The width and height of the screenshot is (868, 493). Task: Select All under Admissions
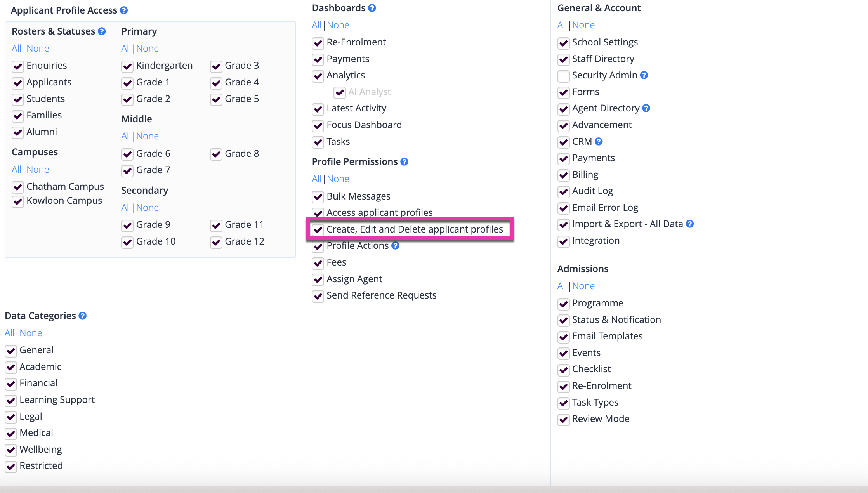(x=562, y=286)
